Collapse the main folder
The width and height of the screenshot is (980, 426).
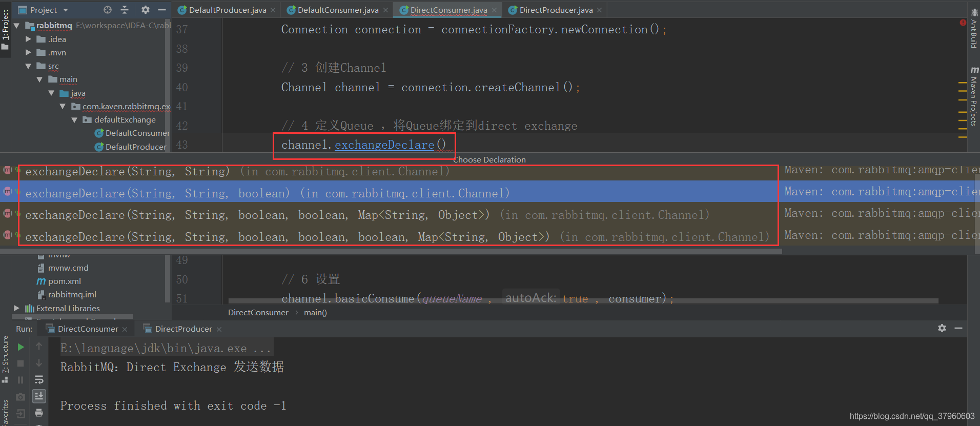(39, 79)
